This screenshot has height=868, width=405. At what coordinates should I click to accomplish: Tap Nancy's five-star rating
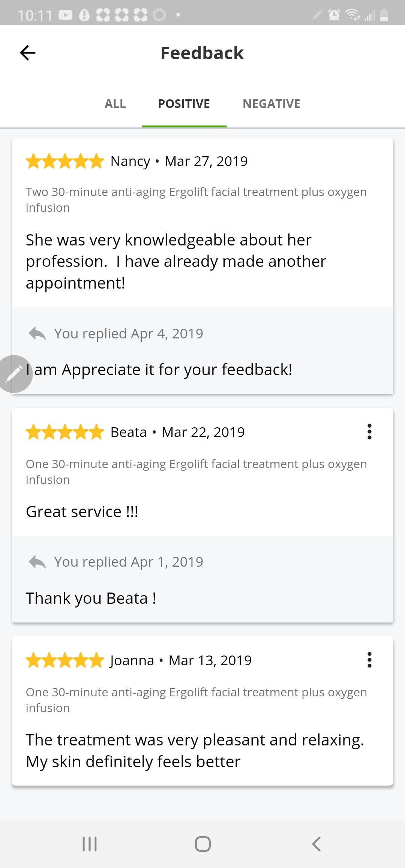coord(65,161)
